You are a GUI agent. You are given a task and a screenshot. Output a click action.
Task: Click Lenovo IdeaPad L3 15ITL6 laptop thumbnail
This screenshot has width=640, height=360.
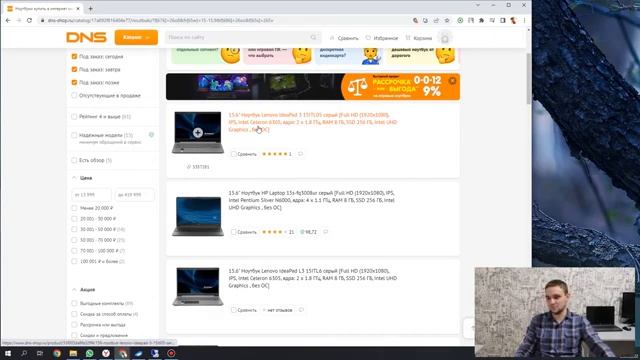198,287
